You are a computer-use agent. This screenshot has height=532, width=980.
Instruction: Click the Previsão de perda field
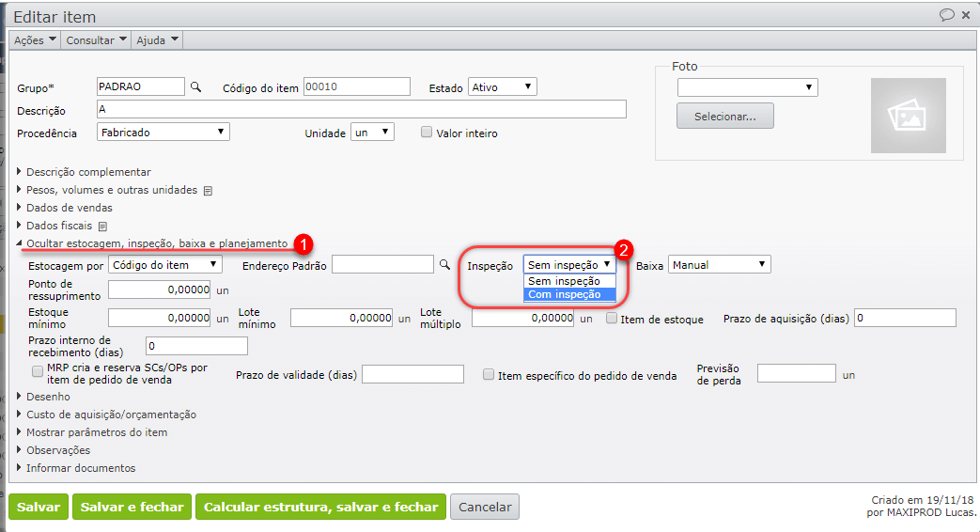(796, 374)
